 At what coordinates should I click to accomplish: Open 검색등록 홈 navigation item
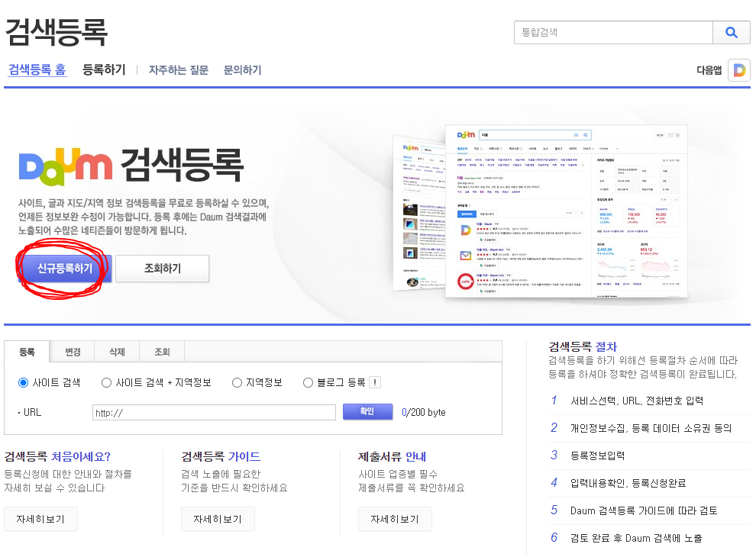pyautogui.click(x=37, y=70)
